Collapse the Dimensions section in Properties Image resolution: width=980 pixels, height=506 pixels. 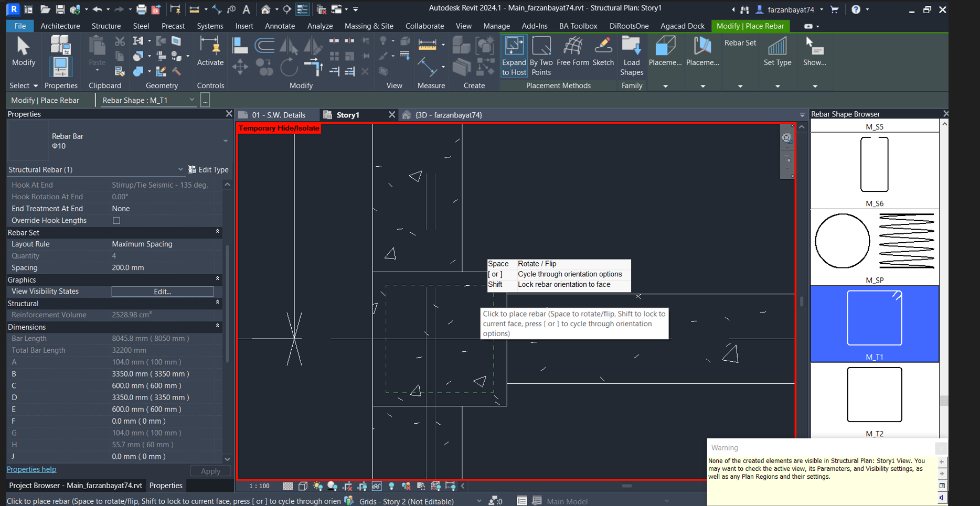pyautogui.click(x=217, y=326)
